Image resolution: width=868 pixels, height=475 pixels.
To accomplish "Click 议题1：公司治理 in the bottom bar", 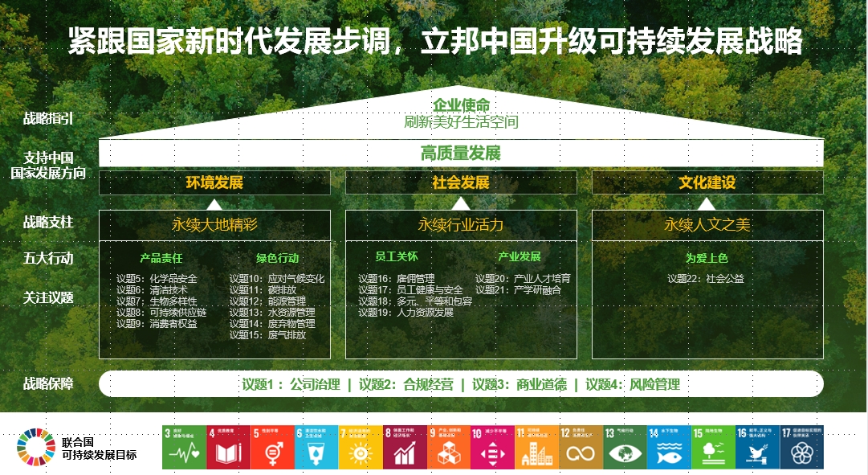I will pos(291,385).
